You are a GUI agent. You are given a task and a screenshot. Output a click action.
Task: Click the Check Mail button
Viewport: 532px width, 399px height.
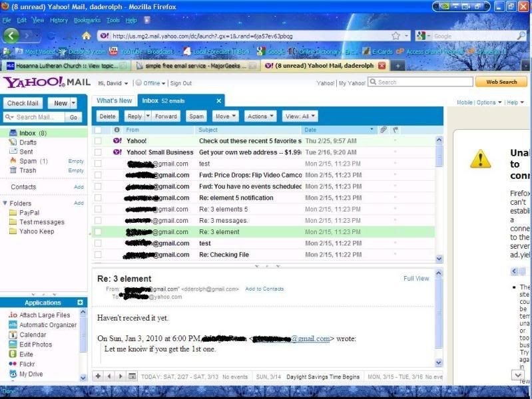tap(23, 103)
